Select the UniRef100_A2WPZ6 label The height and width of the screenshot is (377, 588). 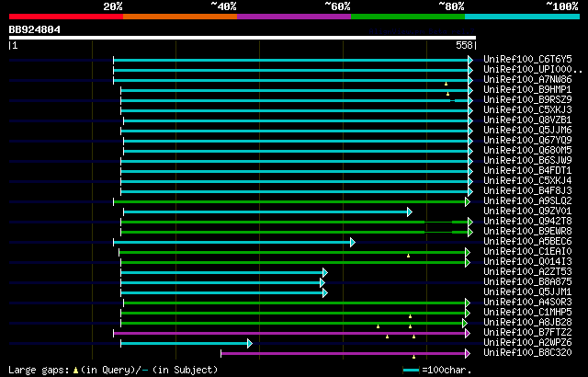pyautogui.click(x=527, y=343)
